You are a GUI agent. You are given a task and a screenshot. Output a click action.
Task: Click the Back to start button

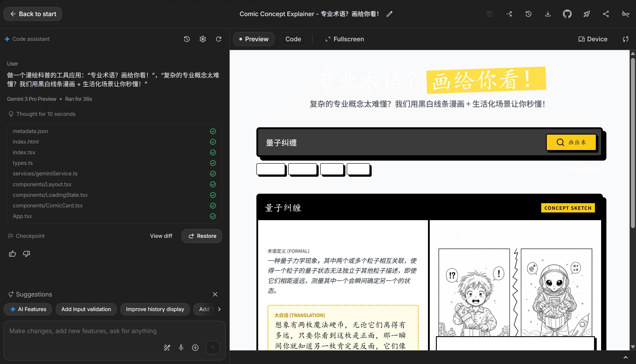click(33, 14)
